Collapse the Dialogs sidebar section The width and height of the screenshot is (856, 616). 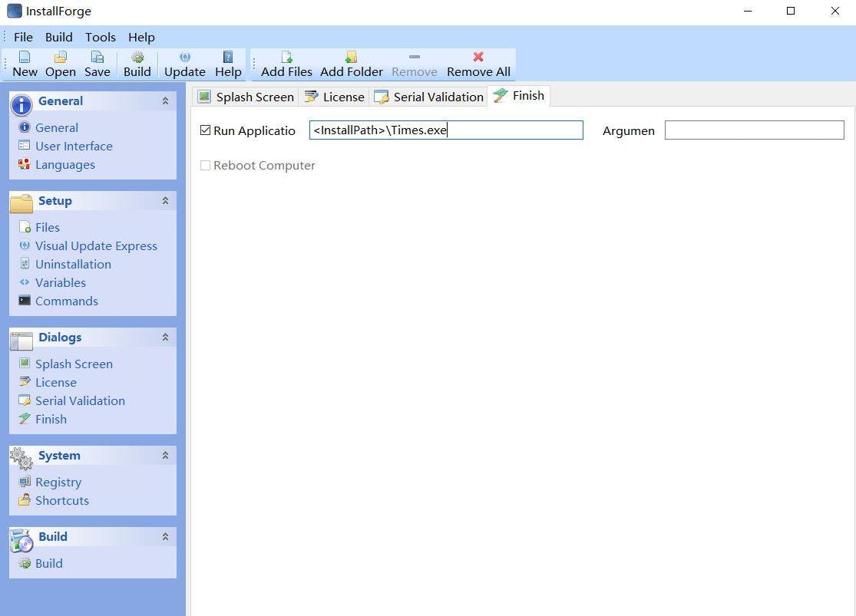[165, 338]
